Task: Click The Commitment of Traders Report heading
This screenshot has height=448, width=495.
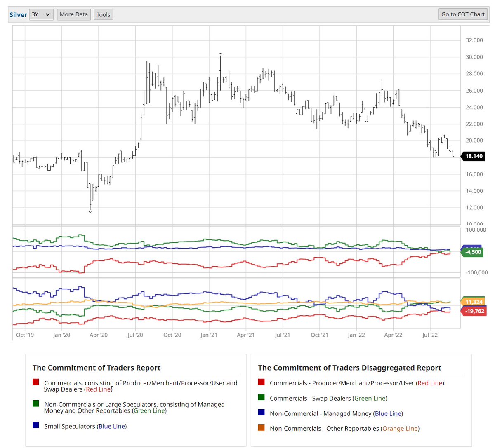Action: pyautogui.click(x=97, y=368)
